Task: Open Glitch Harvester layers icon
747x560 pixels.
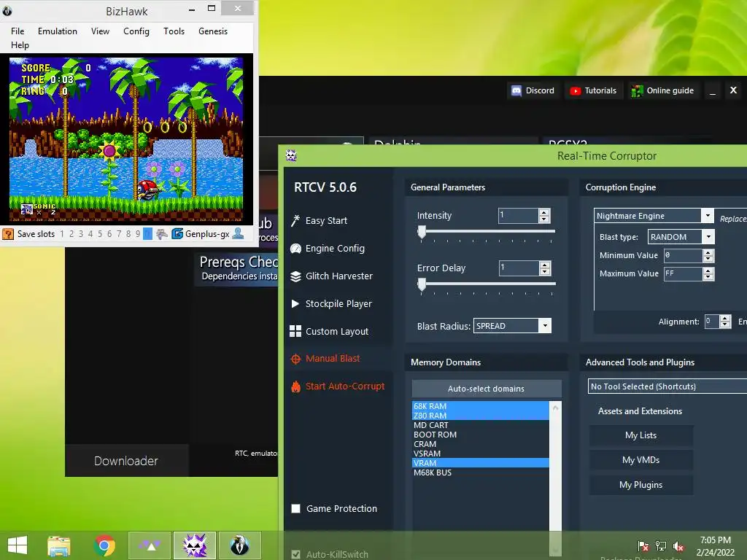Action: [295, 276]
